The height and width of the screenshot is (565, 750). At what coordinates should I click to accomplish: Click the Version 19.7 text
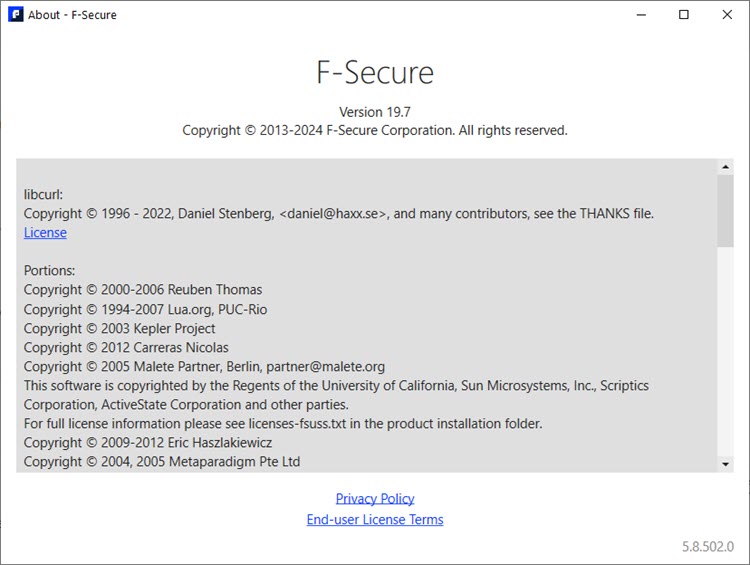coord(375,112)
